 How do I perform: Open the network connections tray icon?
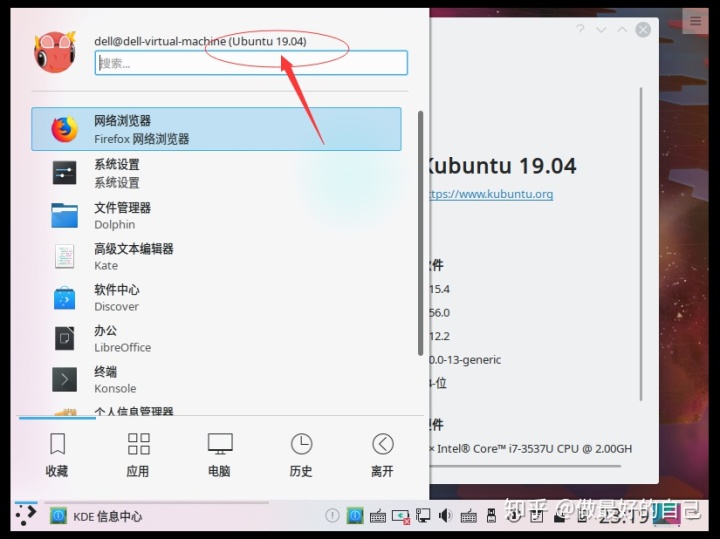coord(423,516)
